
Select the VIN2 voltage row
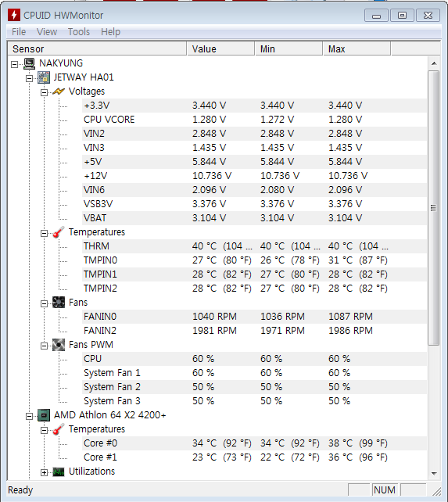255,134
